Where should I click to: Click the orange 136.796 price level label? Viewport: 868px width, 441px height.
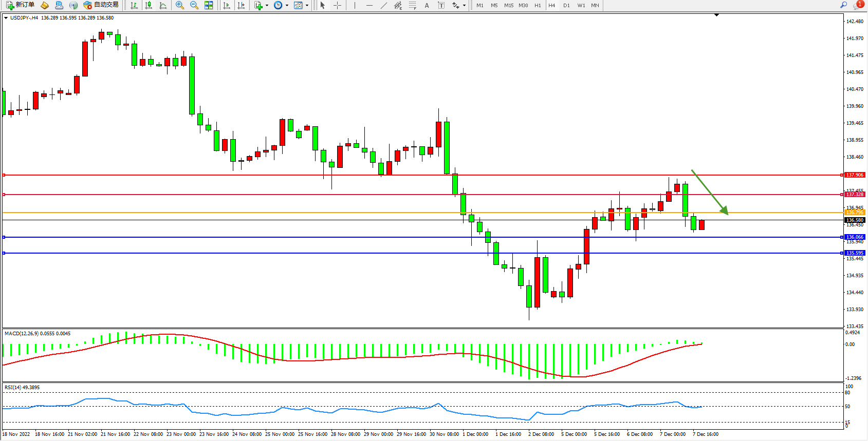tap(855, 213)
